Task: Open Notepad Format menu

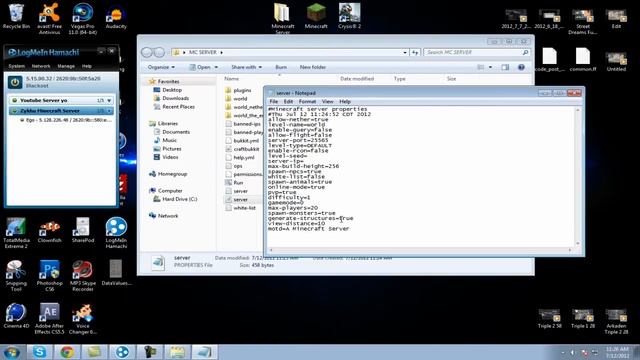Action: click(307, 101)
